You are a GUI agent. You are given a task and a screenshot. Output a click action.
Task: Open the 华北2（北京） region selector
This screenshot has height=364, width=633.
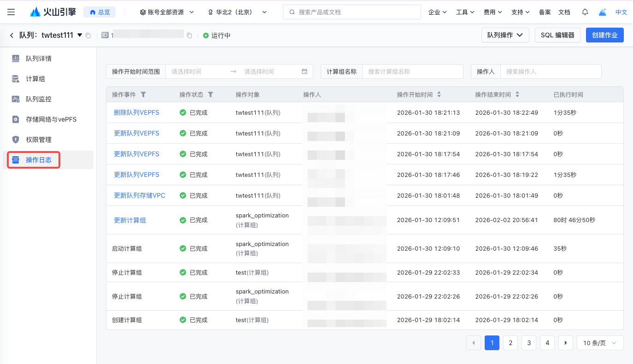pos(237,12)
